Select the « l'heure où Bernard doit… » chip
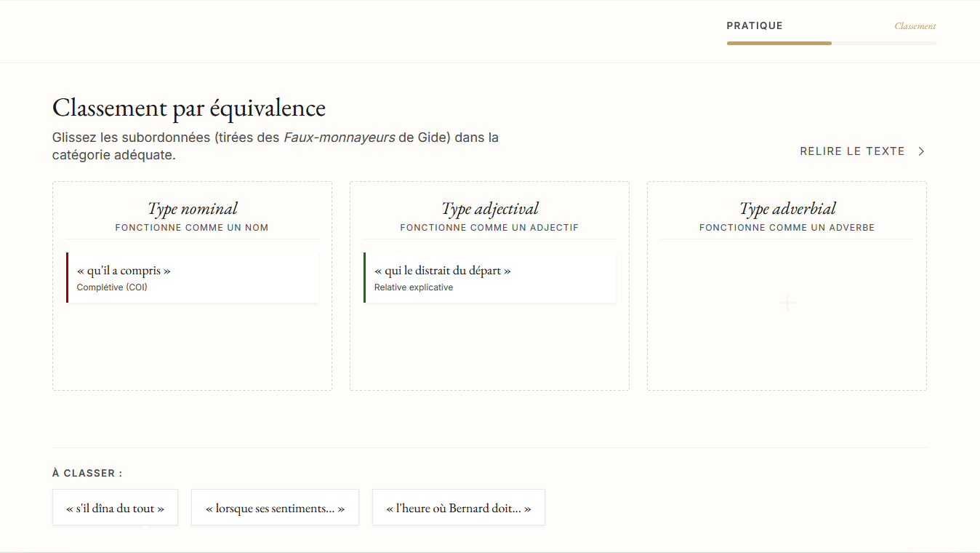980x553 pixels. (x=458, y=508)
